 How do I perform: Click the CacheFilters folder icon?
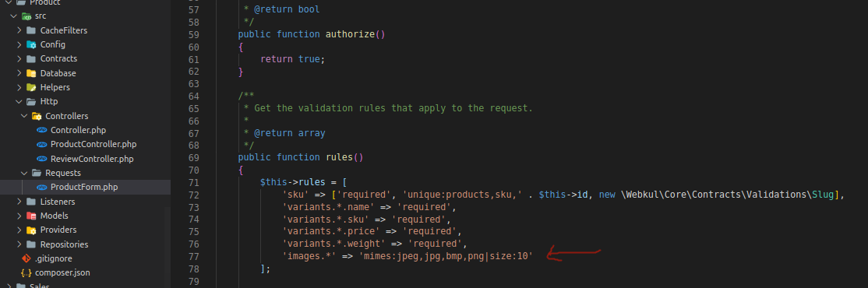pyautogui.click(x=31, y=30)
